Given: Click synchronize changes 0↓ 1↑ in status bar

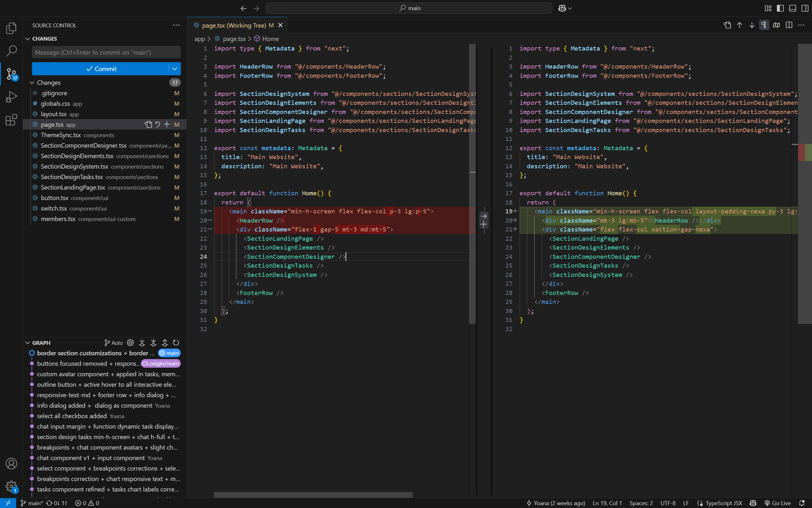Looking at the screenshot, I should 57,503.
